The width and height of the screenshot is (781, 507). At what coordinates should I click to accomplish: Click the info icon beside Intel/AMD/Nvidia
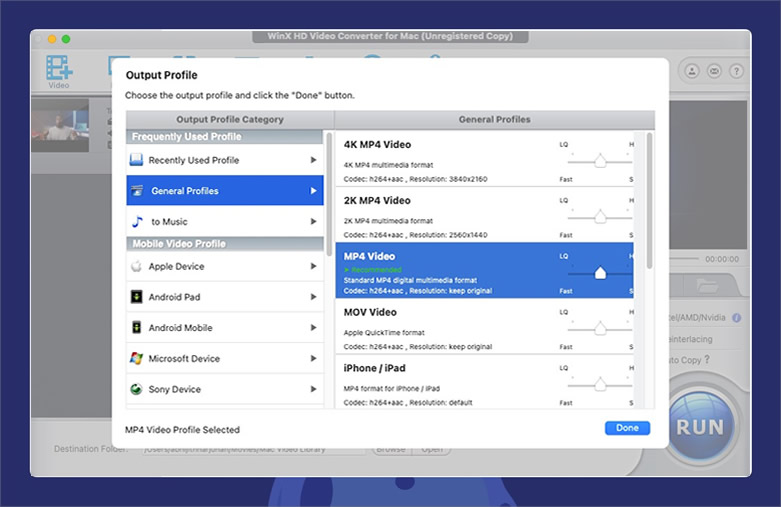[x=736, y=317]
